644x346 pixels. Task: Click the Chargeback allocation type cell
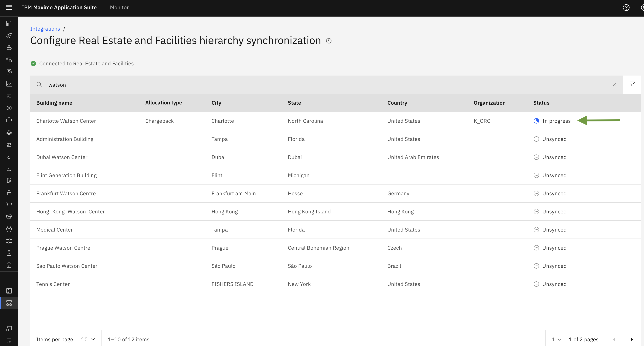[159, 121]
